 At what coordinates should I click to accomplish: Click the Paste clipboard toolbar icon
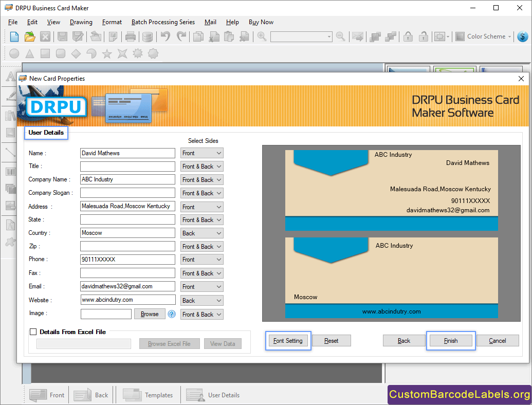229,36
